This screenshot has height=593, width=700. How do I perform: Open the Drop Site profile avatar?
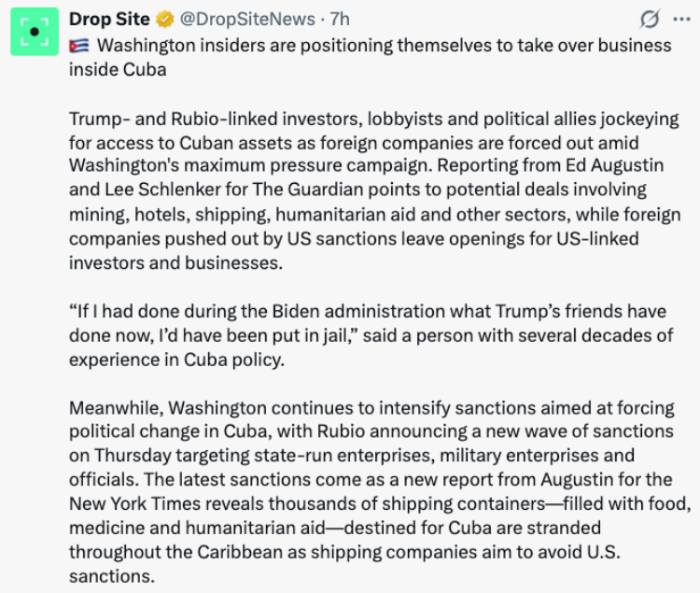tap(35, 32)
